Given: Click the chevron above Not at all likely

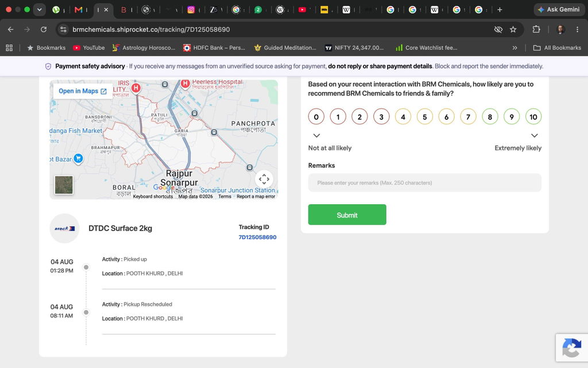Looking at the screenshot, I should [x=316, y=136].
